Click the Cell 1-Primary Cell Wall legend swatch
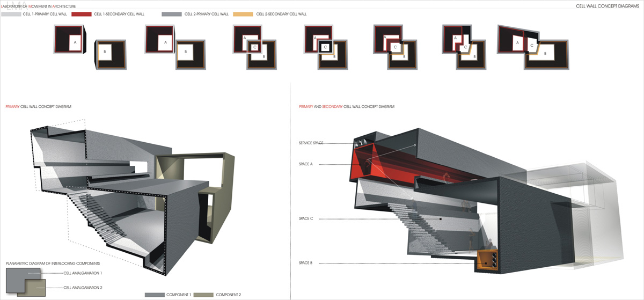The width and height of the screenshot is (644, 300). click(11, 14)
